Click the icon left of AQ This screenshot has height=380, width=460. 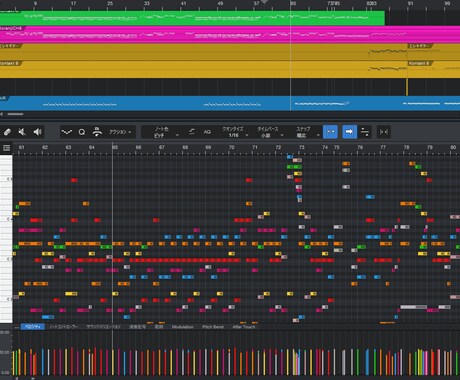192,132
